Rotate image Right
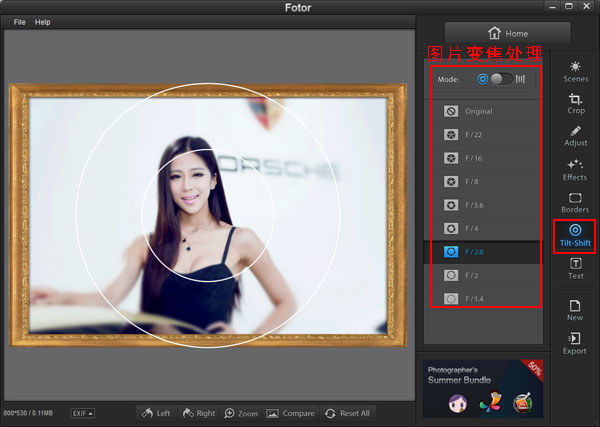The width and height of the screenshot is (600, 427). pyautogui.click(x=199, y=413)
